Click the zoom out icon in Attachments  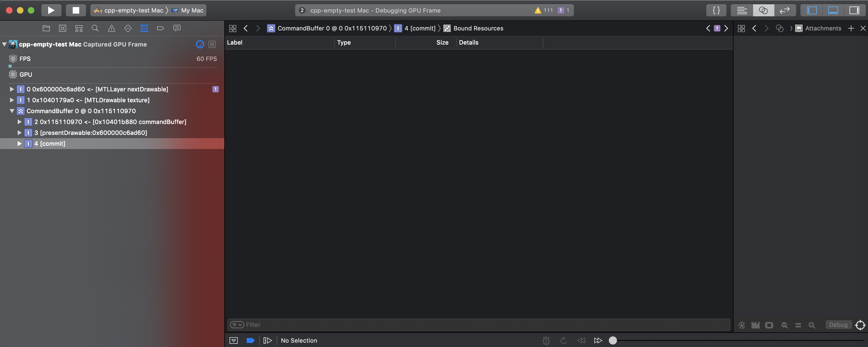(x=784, y=325)
